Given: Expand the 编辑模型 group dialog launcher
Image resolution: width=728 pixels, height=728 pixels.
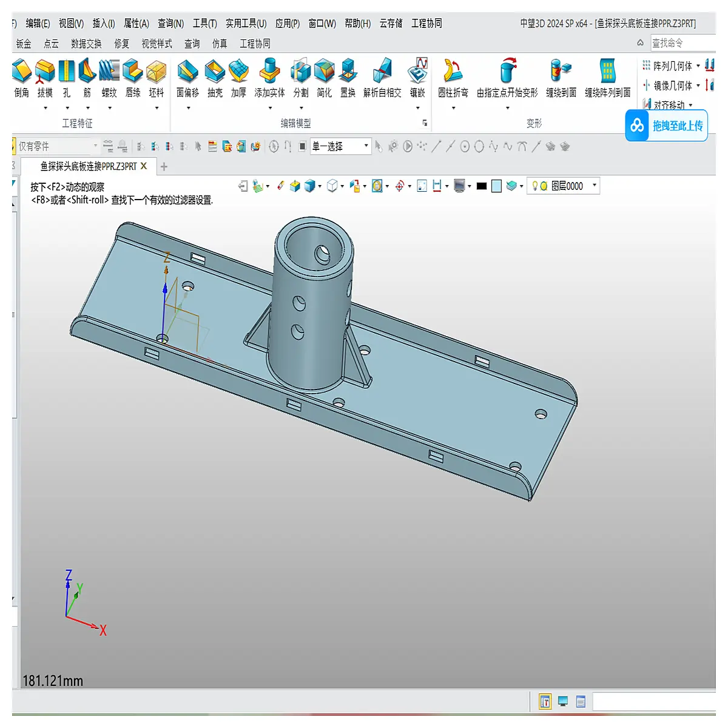Looking at the screenshot, I should point(425,123).
